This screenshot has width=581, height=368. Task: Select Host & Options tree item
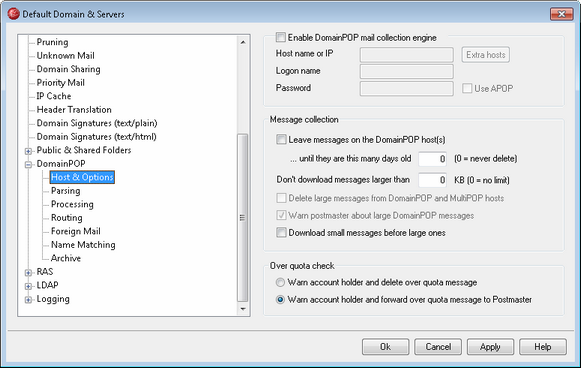pyautogui.click(x=82, y=177)
